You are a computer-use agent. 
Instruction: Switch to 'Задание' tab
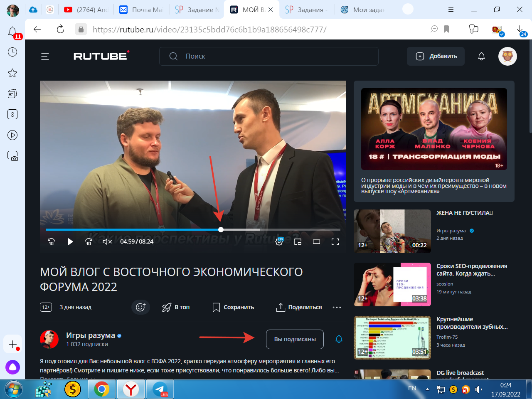(197, 10)
